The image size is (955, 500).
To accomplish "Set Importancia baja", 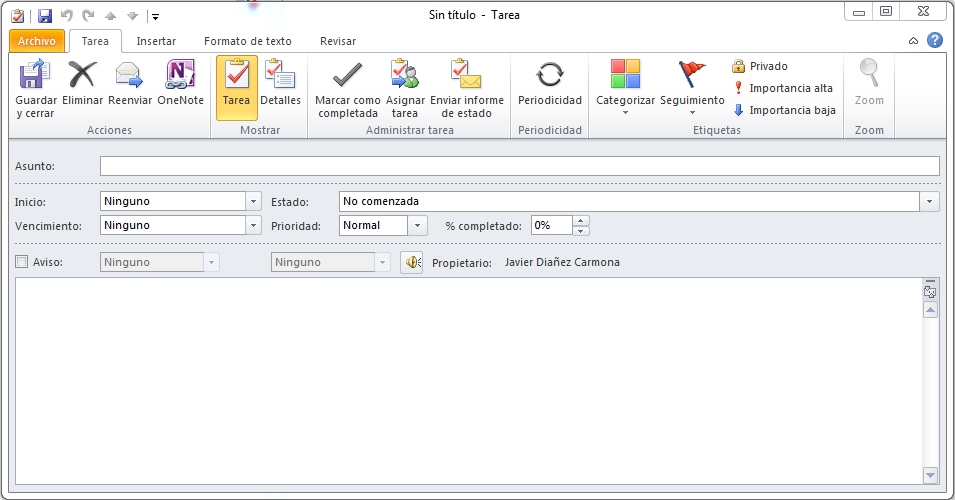I will point(783,110).
